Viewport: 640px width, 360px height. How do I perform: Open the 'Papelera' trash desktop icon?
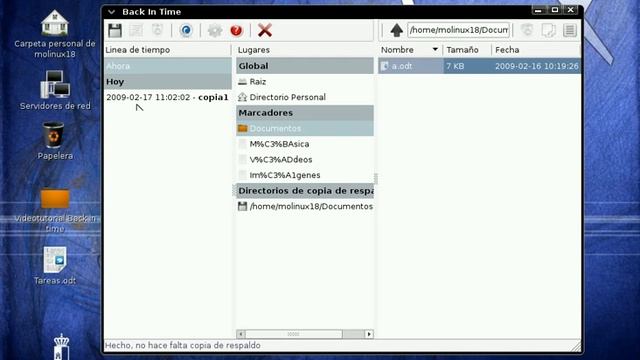(55, 141)
